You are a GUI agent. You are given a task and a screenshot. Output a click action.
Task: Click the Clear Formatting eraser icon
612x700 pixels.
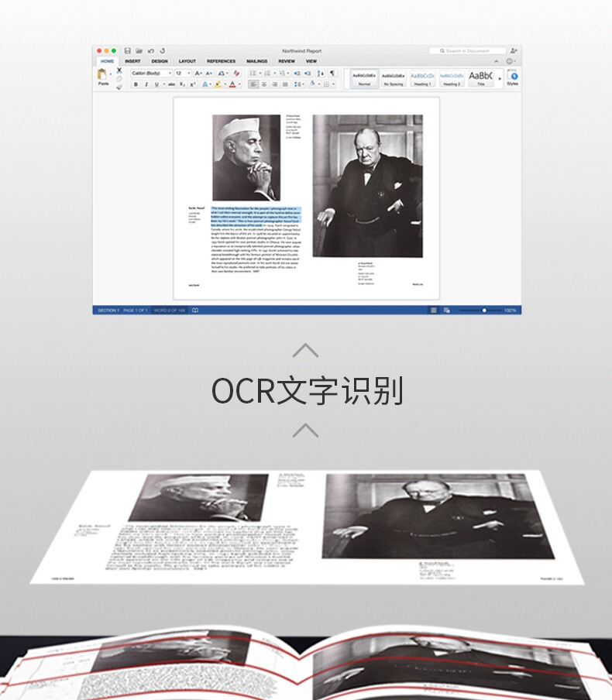point(237,74)
